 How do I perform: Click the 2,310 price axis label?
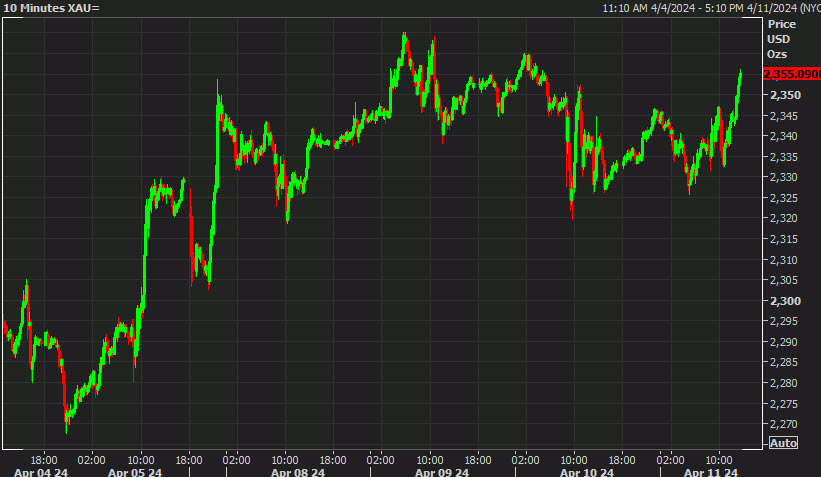coord(784,260)
